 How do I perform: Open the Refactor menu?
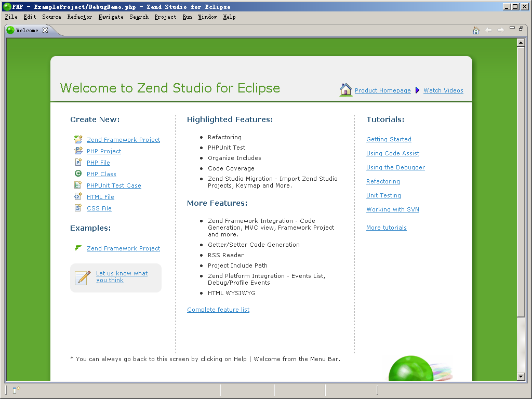79,17
